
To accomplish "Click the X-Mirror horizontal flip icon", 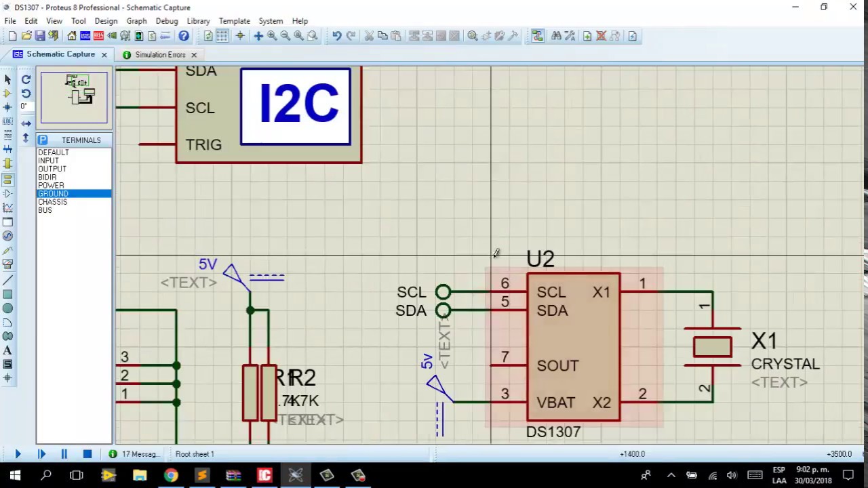I will click(26, 123).
